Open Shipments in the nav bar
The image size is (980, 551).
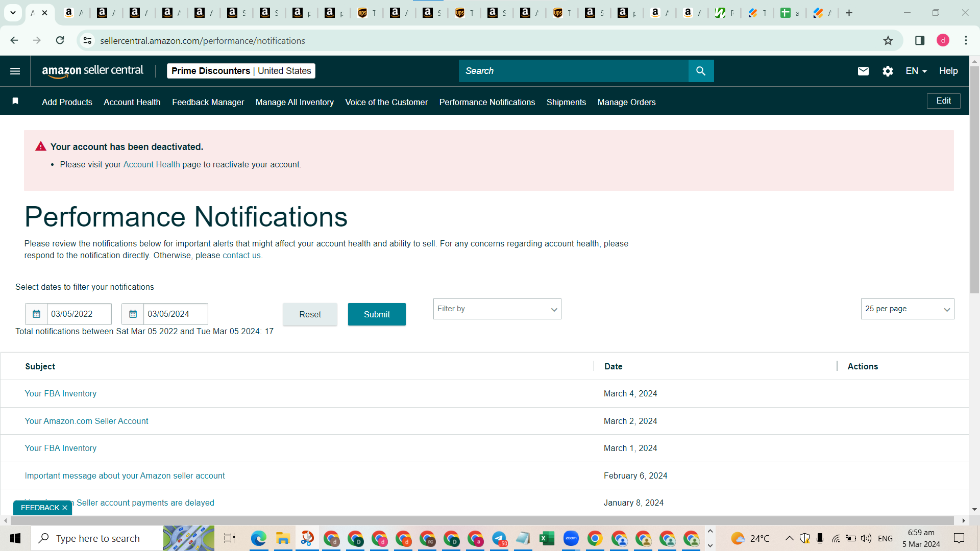[566, 102]
